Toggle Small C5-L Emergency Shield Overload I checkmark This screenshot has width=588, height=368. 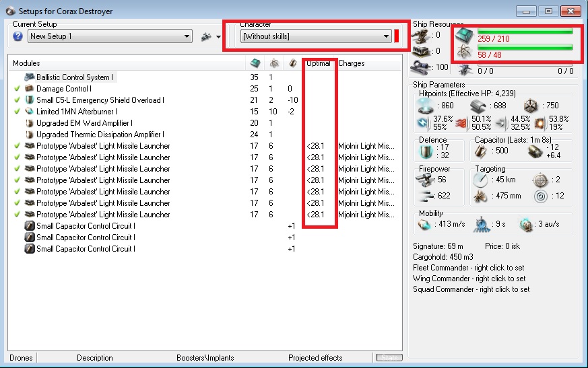17,100
